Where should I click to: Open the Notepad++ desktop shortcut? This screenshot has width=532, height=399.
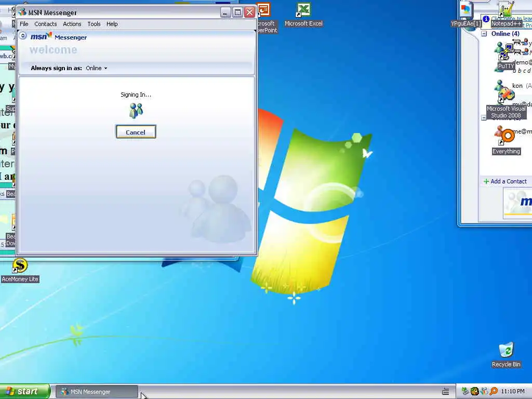pyautogui.click(x=506, y=15)
